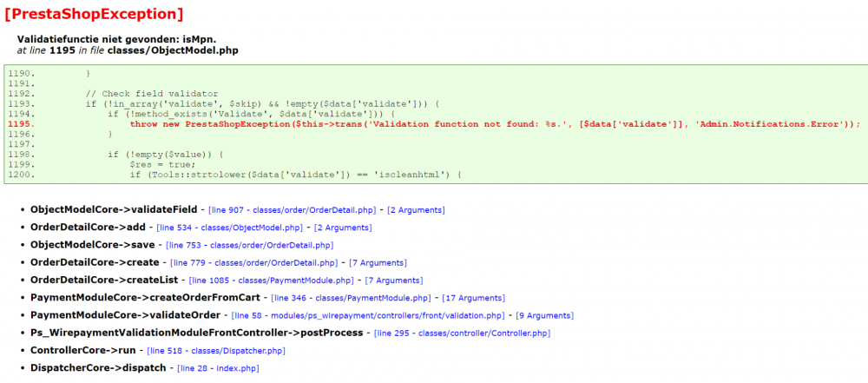Click the OrderDetailCore->create trace entry
The width and height of the screenshot is (868, 383).
point(95,263)
